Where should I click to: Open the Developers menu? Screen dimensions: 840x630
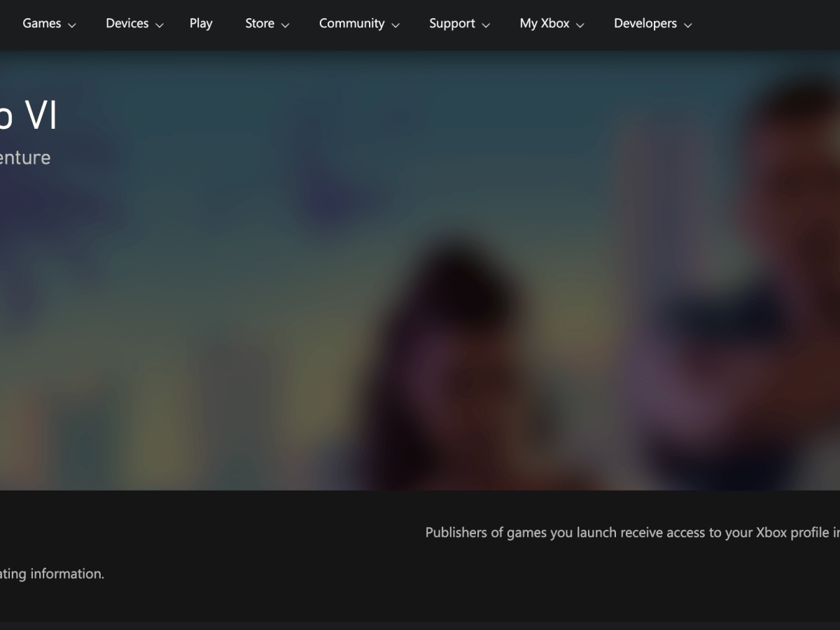click(645, 23)
